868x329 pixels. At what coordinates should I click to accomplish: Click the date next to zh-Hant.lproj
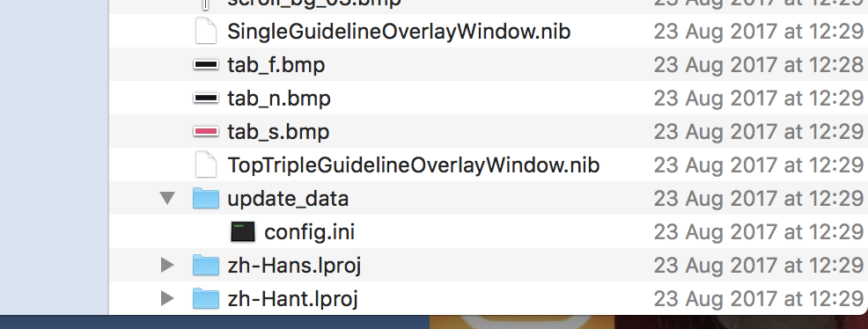[758, 299]
